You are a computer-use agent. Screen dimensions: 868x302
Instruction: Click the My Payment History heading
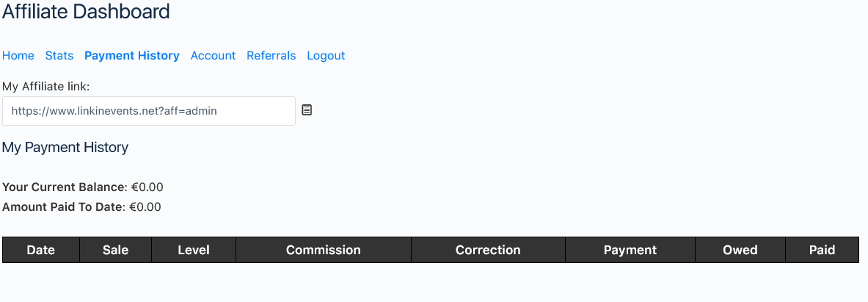pyautogui.click(x=65, y=148)
